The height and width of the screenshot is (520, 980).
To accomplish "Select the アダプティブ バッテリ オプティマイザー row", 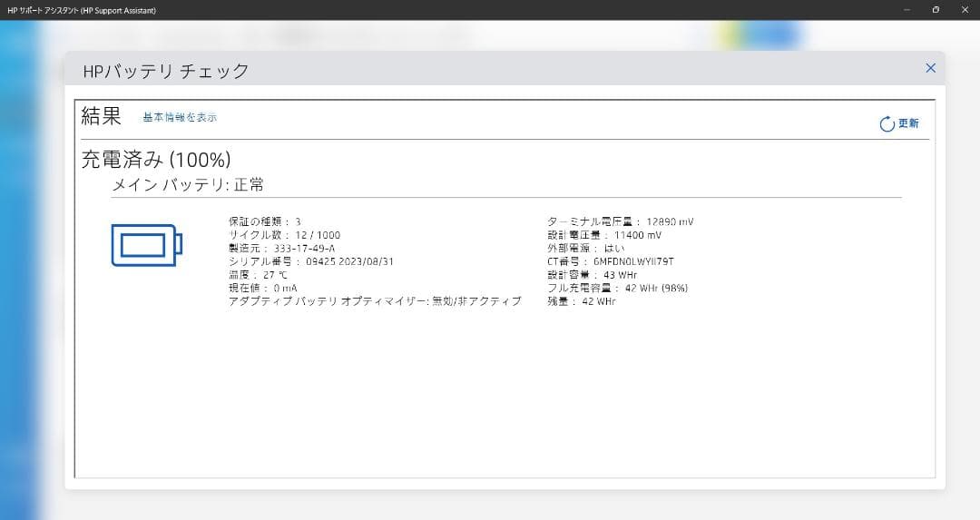I will coord(375,300).
